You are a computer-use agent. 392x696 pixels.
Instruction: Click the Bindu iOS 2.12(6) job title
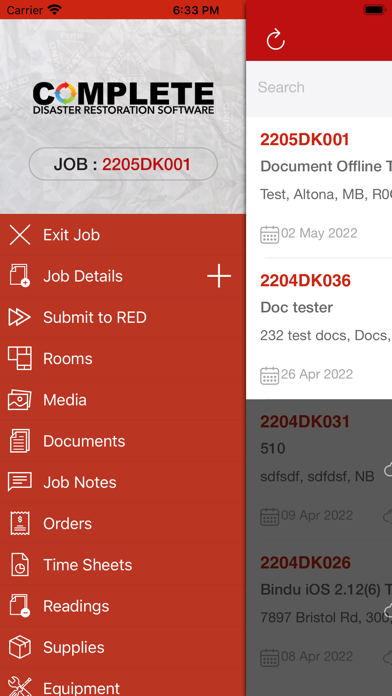click(x=326, y=589)
